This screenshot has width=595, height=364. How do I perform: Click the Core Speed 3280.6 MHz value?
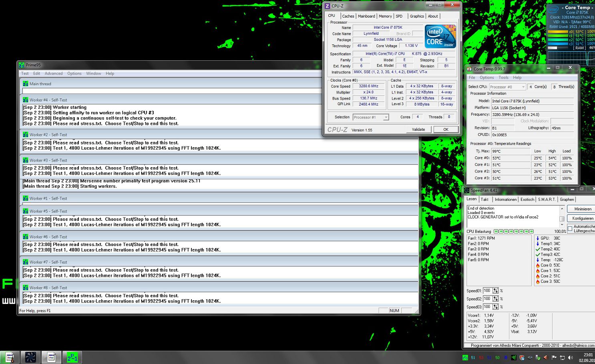(368, 86)
